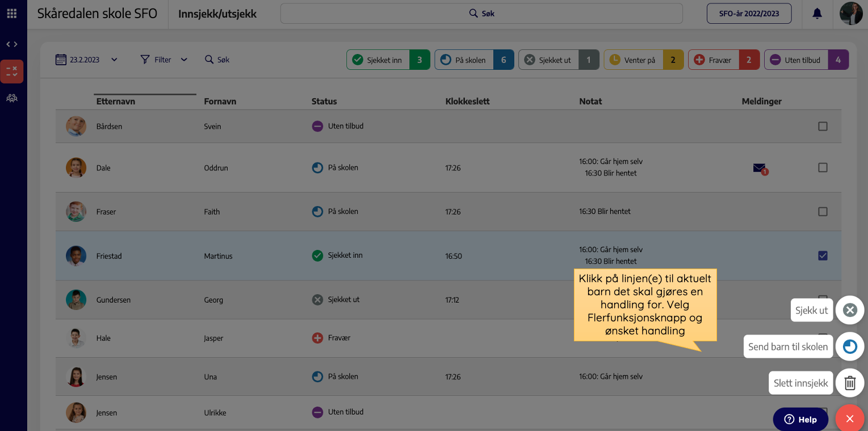The height and width of the screenshot is (431, 868).
Task: Tick the checkbox for Fraser Faith
Action: 823,211
